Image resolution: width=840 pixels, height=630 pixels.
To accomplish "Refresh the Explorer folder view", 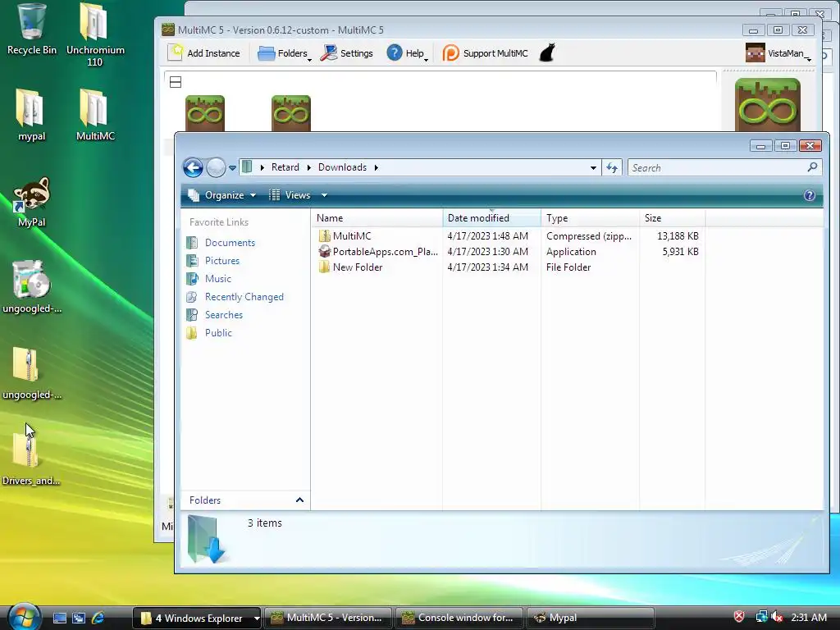I will (612, 167).
